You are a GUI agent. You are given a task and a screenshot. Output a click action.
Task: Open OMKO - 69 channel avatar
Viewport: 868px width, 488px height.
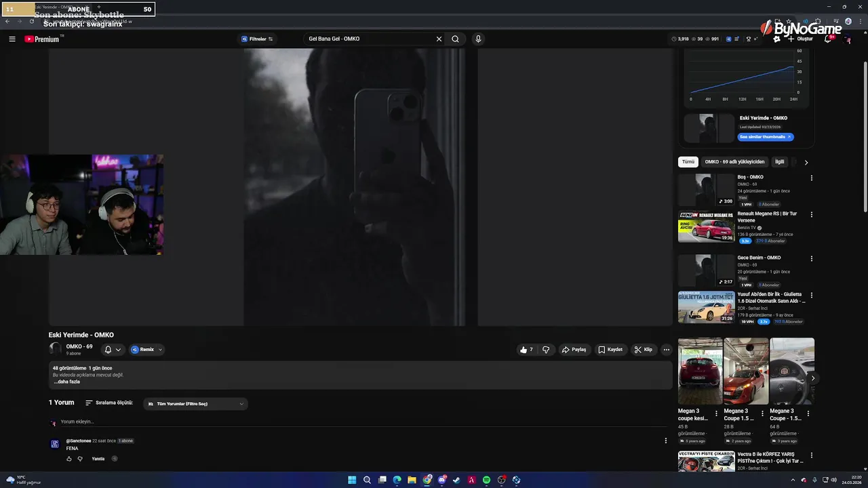(x=55, y=349)
